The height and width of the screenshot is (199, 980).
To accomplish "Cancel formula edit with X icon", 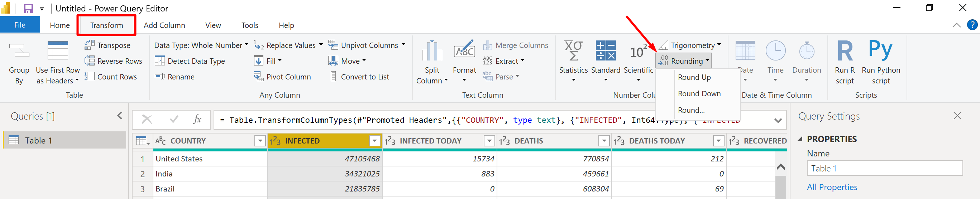I will pyautogui.click(x=147, y=120).
